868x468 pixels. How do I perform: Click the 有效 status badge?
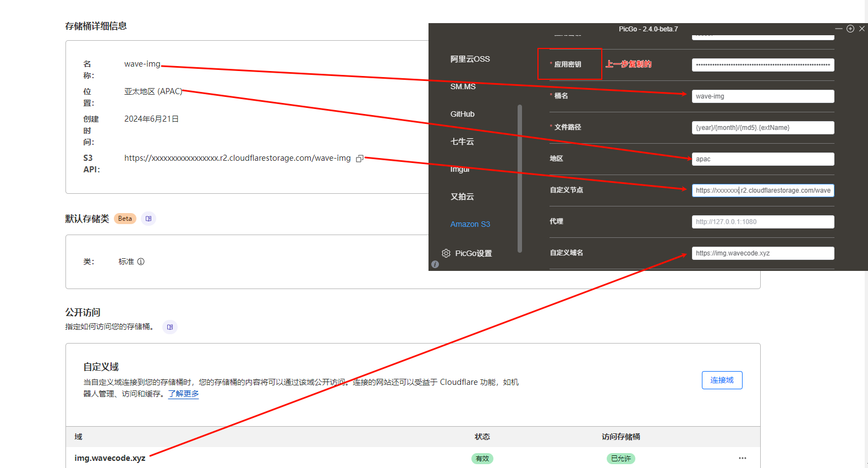pos(482,459)
